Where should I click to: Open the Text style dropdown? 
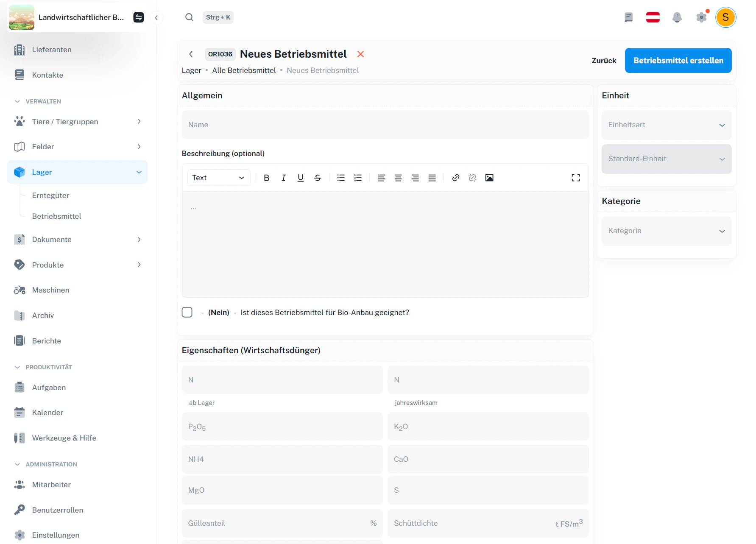click(x=219, y=178)
